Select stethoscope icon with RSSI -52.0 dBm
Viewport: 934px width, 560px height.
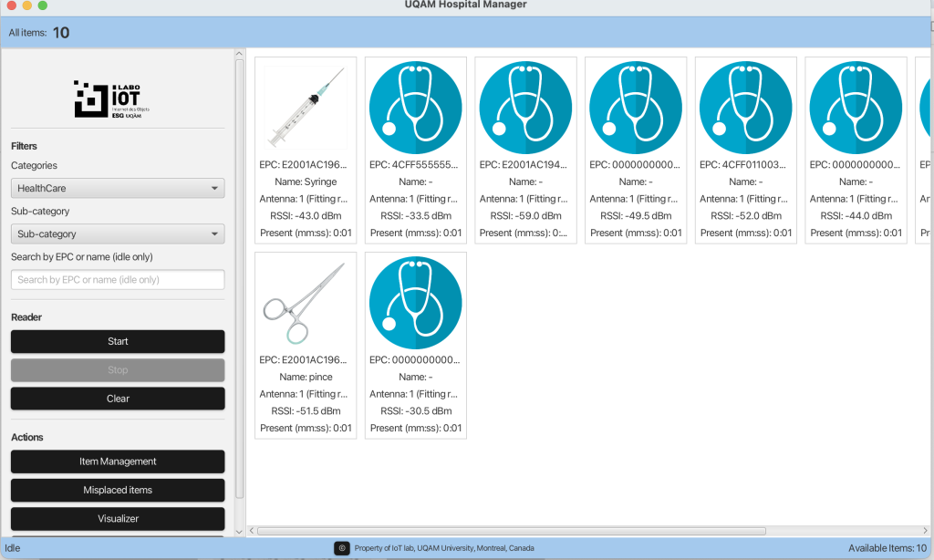click(x=745, y=108)
